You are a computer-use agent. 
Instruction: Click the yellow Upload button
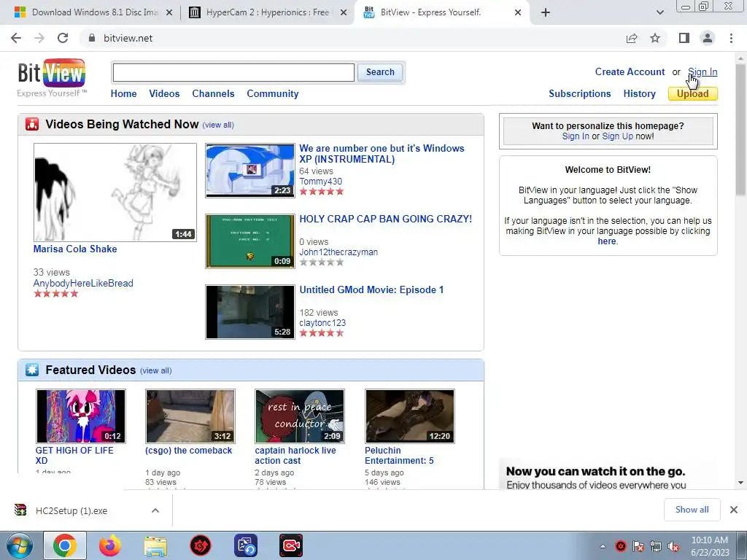693,94
